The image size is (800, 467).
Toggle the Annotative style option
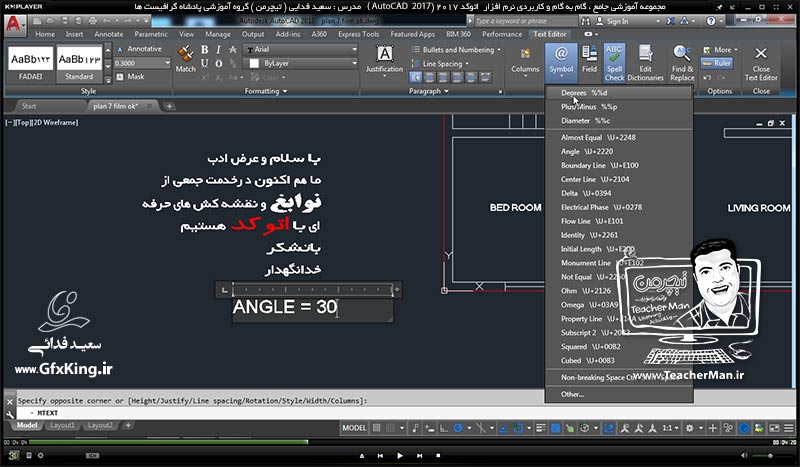tap(139, 49)
